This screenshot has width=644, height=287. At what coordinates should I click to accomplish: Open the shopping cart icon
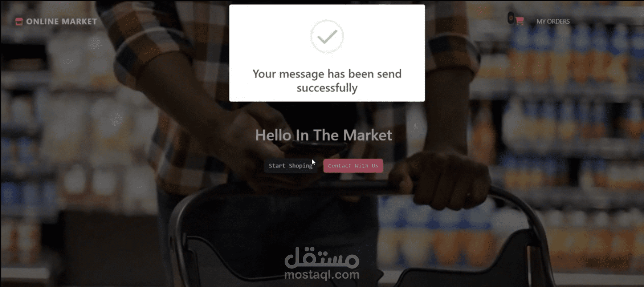click(x=519, y=21)
